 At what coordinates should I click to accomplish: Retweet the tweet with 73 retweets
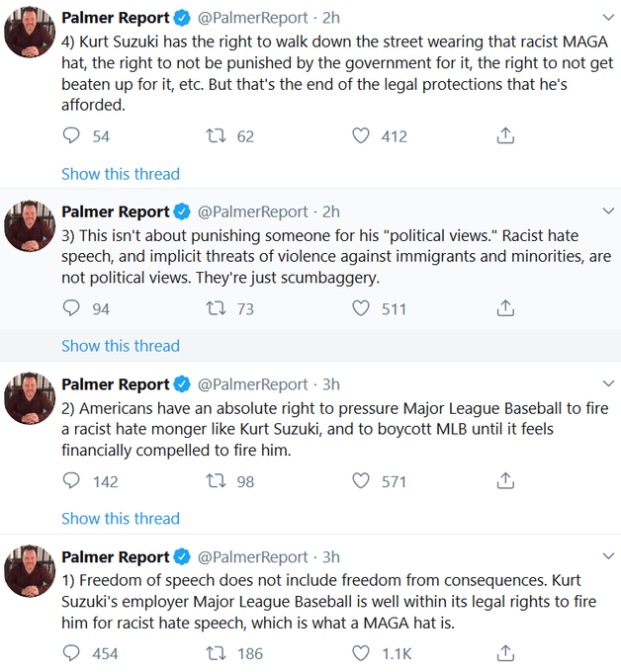(x=216, y=308)
